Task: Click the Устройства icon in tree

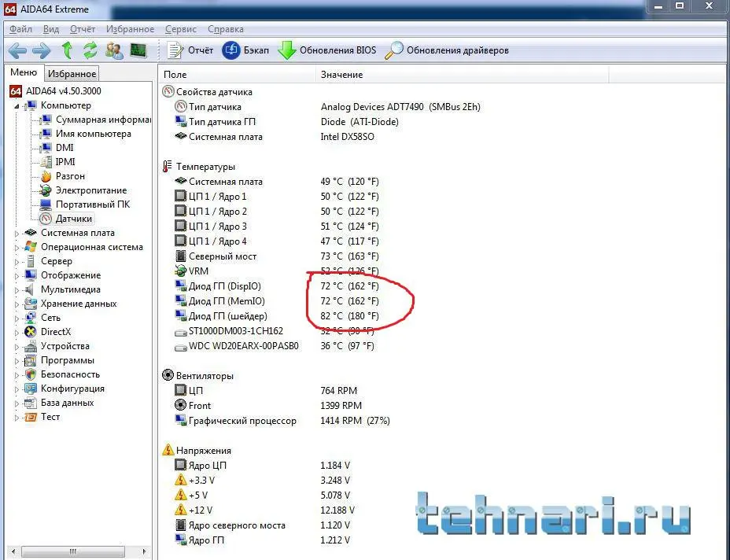Action: point(31,346)
